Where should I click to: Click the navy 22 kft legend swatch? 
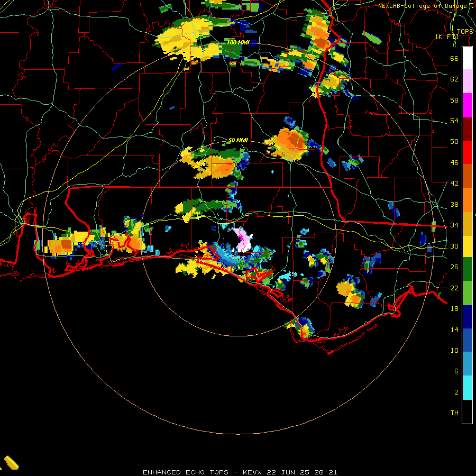point(467,317)
